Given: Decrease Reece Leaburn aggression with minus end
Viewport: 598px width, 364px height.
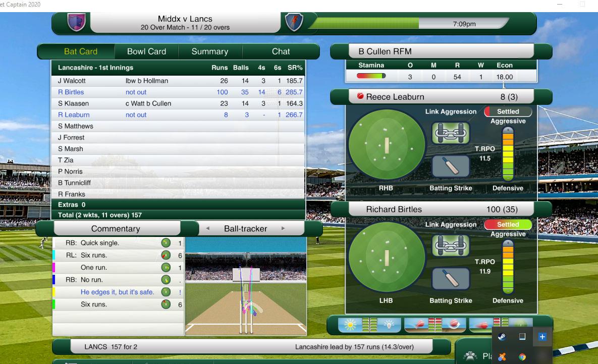Looking at the screenshot, I should pyautogui.click(x=508, y=177).
